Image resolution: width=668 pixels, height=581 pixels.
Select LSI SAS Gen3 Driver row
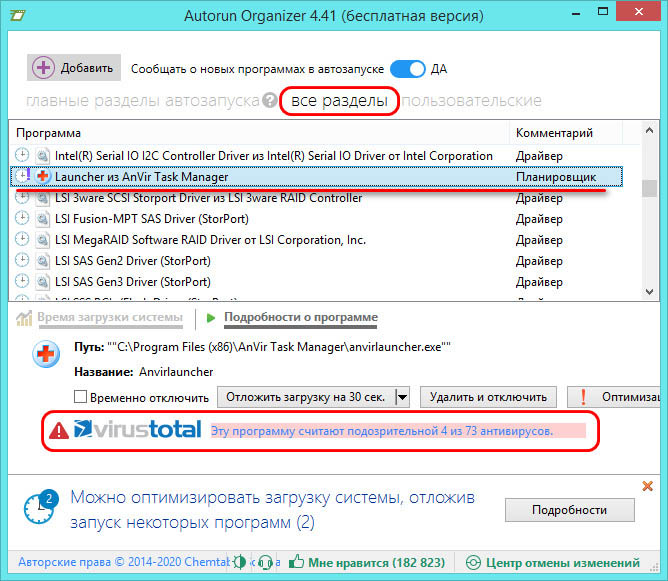[316, 282]
